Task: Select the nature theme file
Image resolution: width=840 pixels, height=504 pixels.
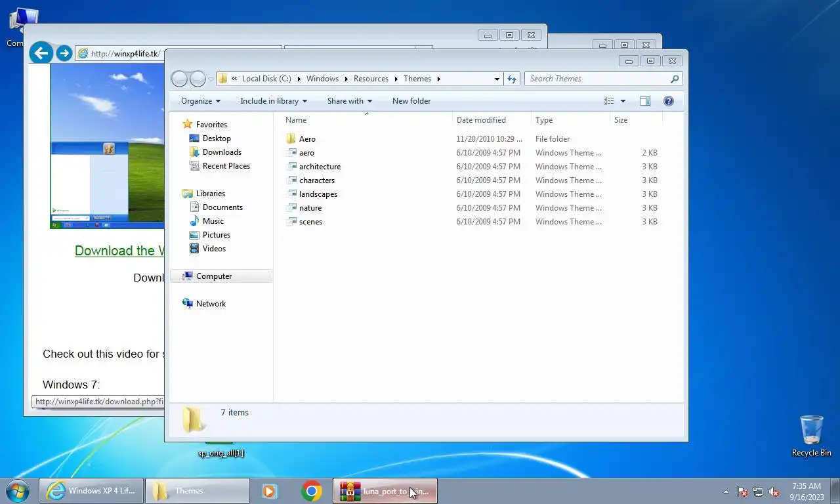Action: [x=310, y=208]
